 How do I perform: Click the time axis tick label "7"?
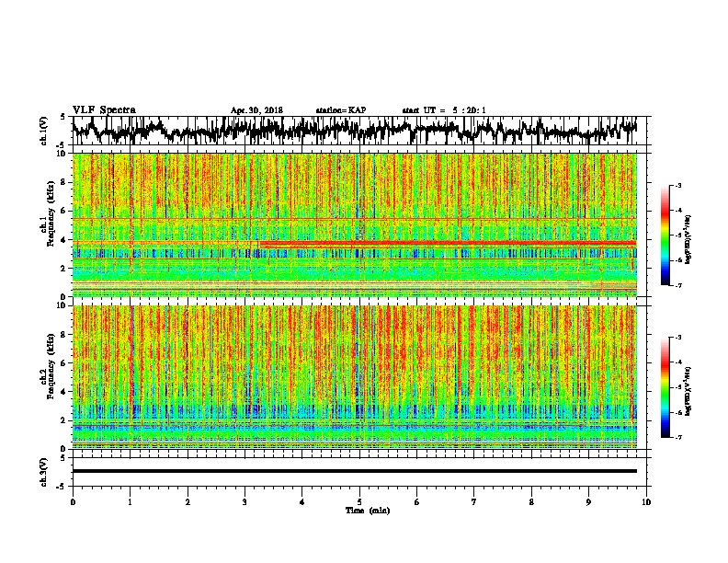(474, 502)
